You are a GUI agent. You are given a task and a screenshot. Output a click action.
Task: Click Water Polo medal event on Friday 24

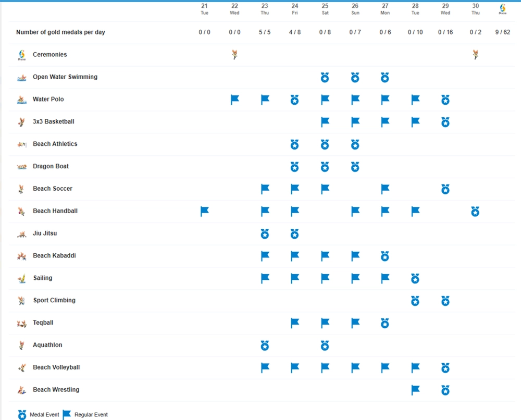[x=295, y=100]
